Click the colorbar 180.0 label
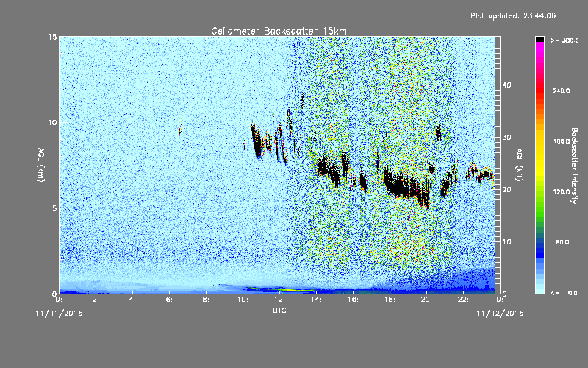 coord(562,141)
